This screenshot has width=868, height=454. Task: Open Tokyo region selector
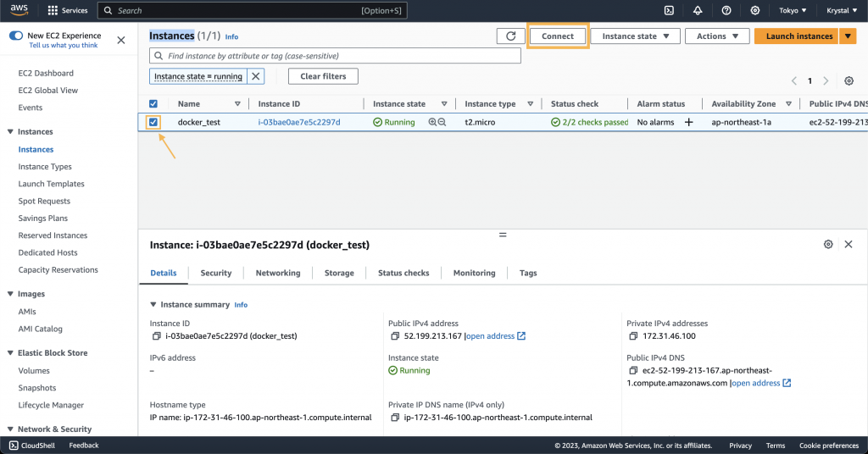coord(793,10)
